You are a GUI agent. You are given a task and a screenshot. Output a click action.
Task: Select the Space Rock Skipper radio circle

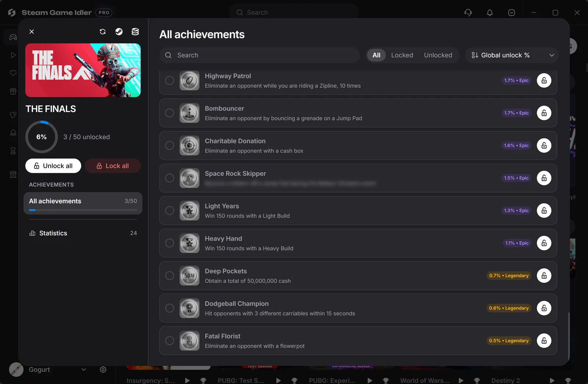tap(169, 178)
